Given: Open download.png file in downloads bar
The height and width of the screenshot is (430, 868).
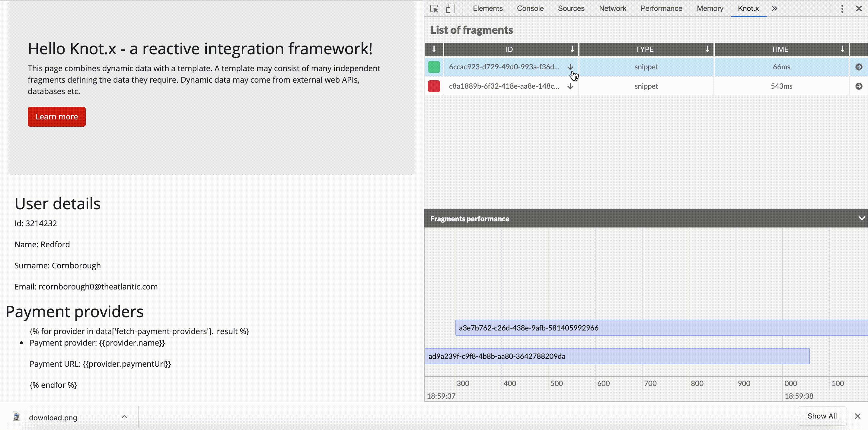Looking at the screenshot, I should click(x=53, y=418).
